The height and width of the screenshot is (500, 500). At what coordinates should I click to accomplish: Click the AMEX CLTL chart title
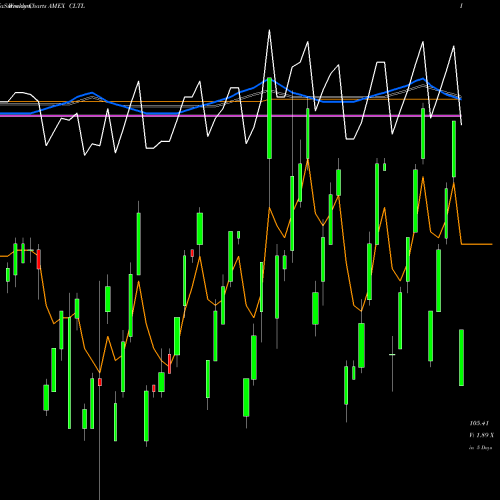tap(66, 6)
